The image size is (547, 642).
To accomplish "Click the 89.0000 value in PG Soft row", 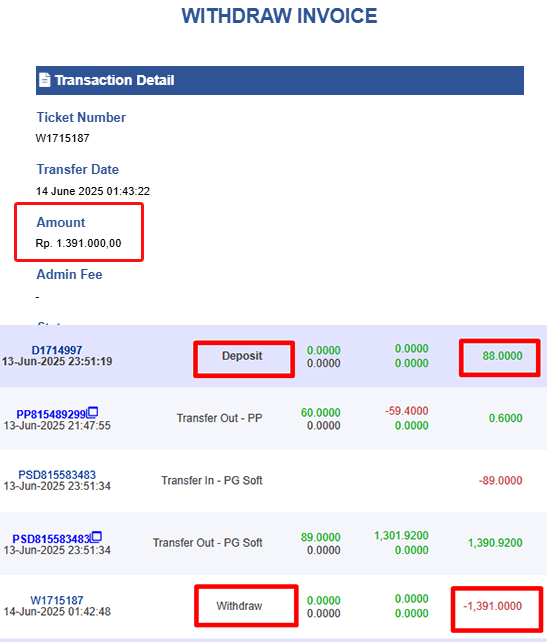I will point(321,537).
